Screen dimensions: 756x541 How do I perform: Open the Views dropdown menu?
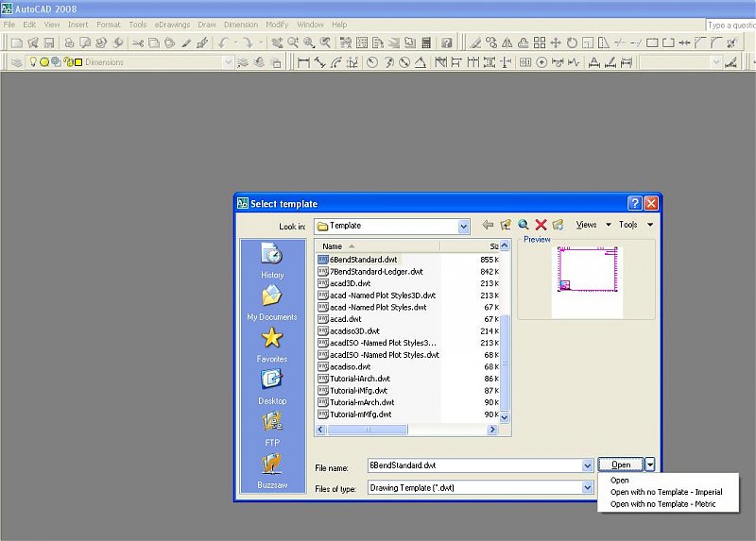pos(593,225)
